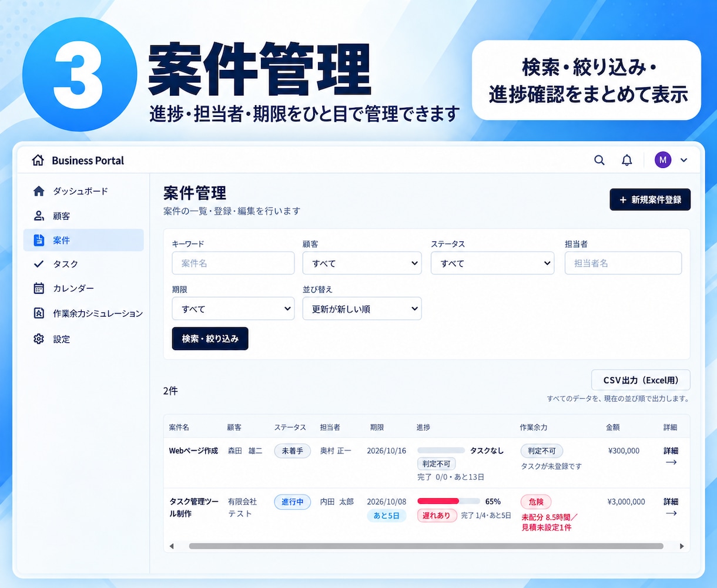717x588 pixels.
Task: Click the 案件名 column header
Action: [x=179, y=427]
